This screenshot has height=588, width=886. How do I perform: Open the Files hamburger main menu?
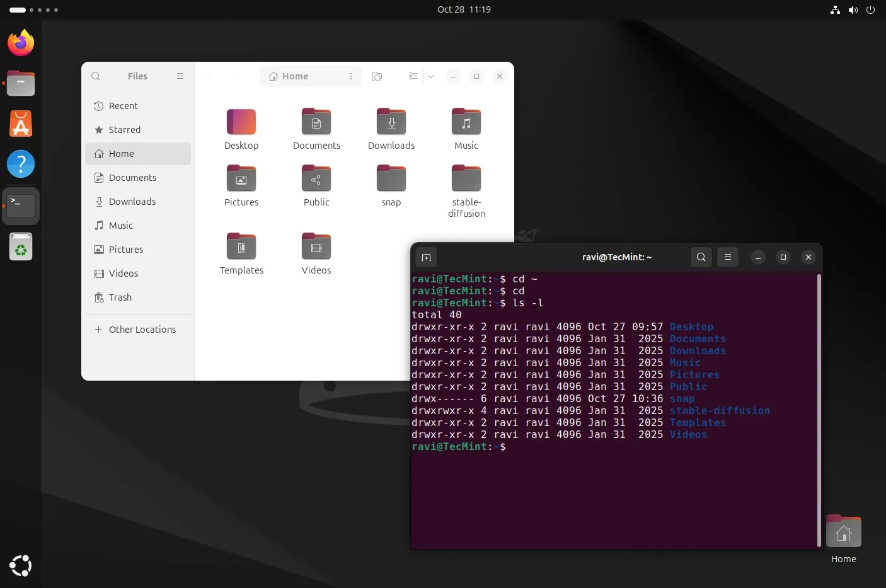(180, 76)
